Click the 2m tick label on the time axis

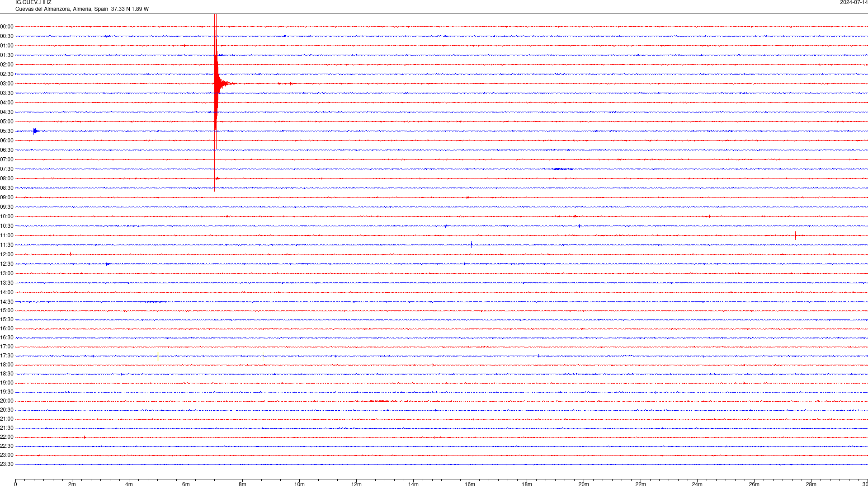pos(72,484)
